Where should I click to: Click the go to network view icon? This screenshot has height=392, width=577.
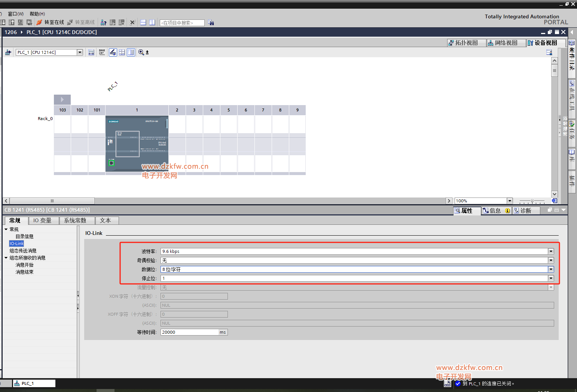click(8, 52)
